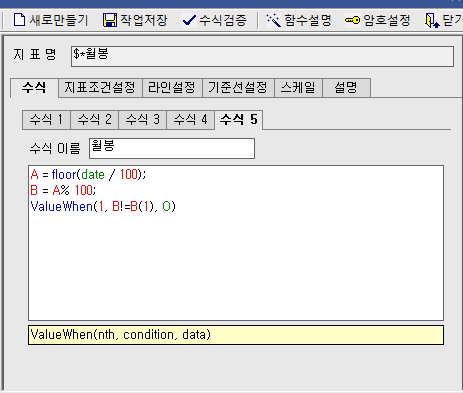The image size is (463, 393).
Task: Click the 수식검증 checkmark icon
Action: coord(189,21)
